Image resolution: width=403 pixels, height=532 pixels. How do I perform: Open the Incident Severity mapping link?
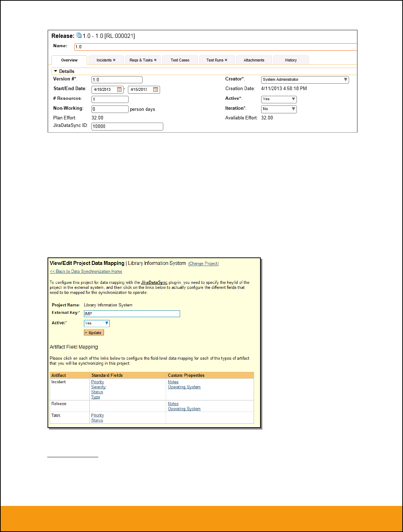[98, 387]
